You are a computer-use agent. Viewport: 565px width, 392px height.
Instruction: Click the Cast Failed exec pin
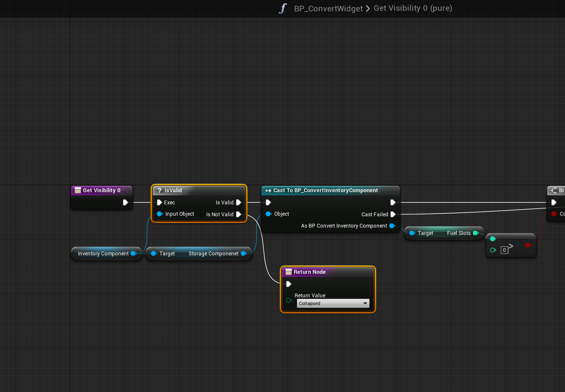pos(393,214)
